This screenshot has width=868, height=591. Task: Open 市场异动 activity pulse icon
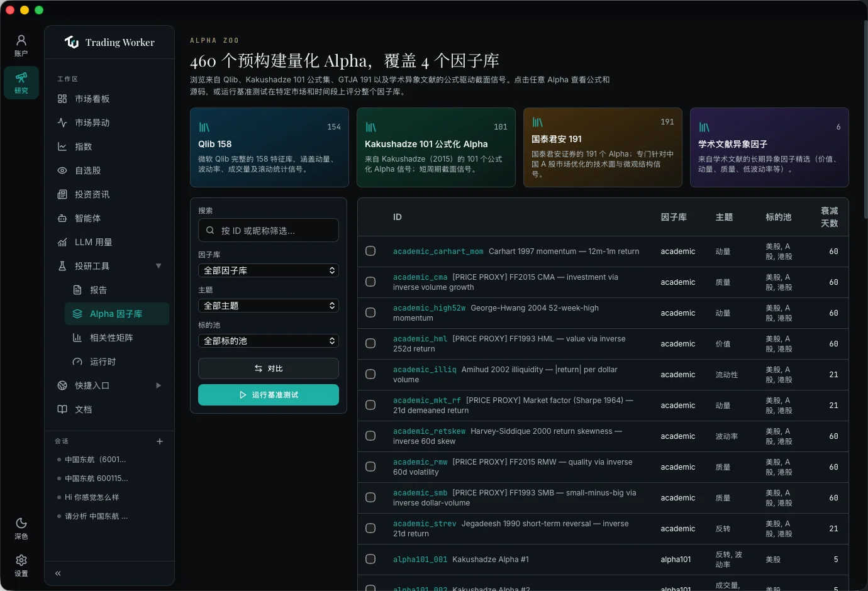[x=62, y=123]
